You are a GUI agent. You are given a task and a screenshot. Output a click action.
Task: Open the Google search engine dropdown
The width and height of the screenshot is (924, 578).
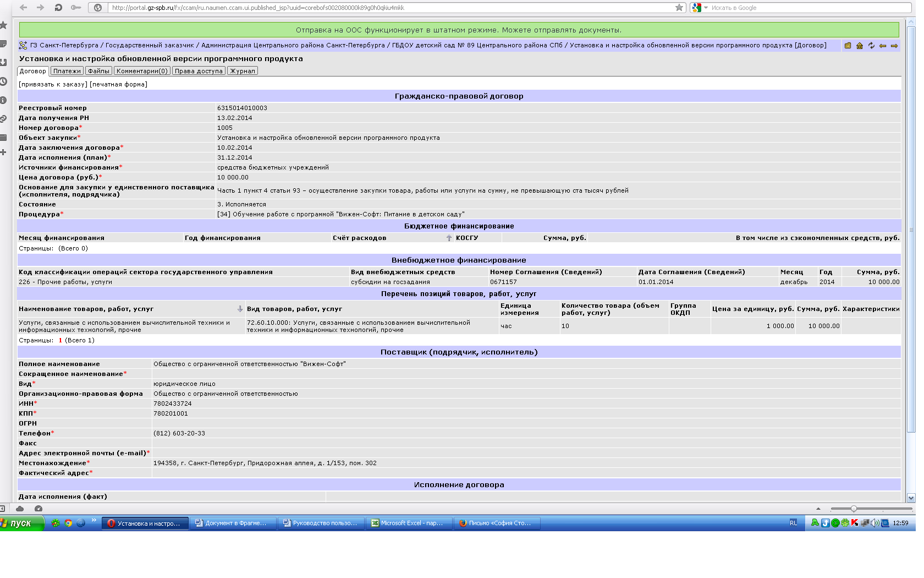(x=700, y=8)
